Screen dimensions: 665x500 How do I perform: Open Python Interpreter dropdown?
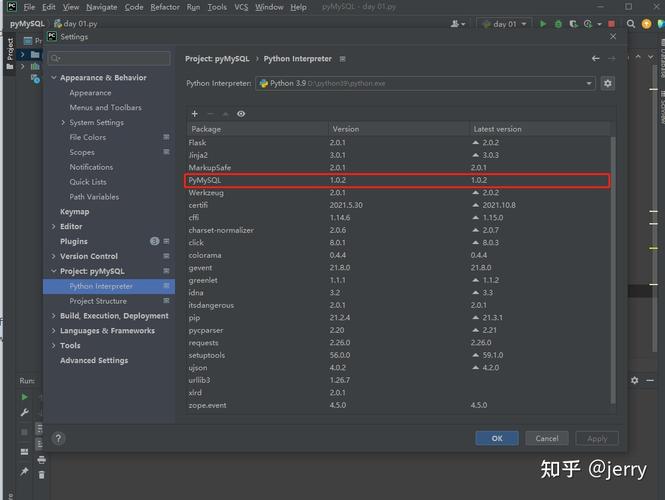point(425,84)
